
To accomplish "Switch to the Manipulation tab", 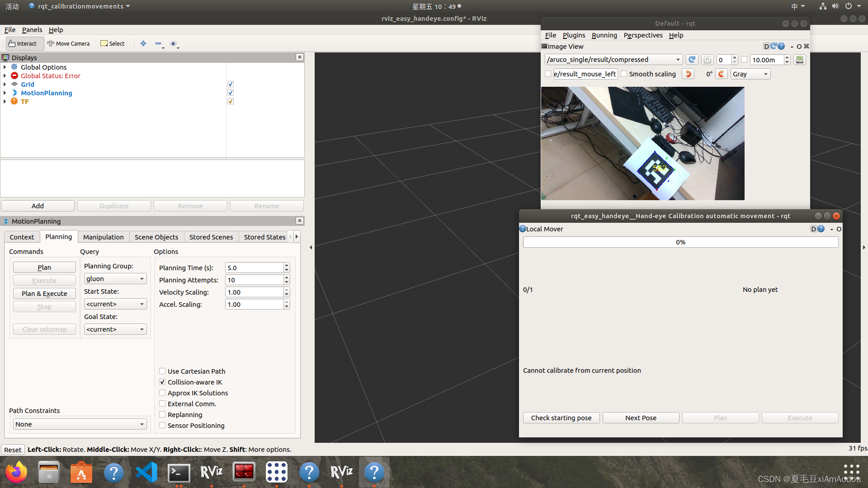I will [104, 237].
